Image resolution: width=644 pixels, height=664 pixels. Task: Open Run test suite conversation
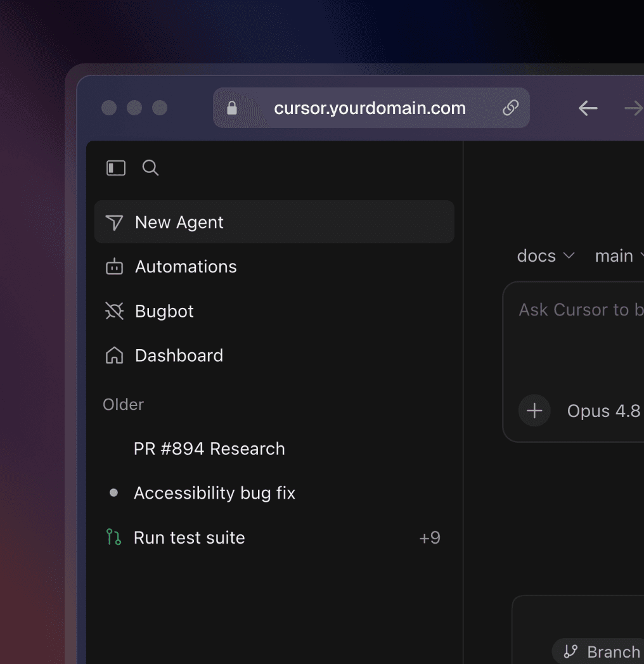pos(274,537)
